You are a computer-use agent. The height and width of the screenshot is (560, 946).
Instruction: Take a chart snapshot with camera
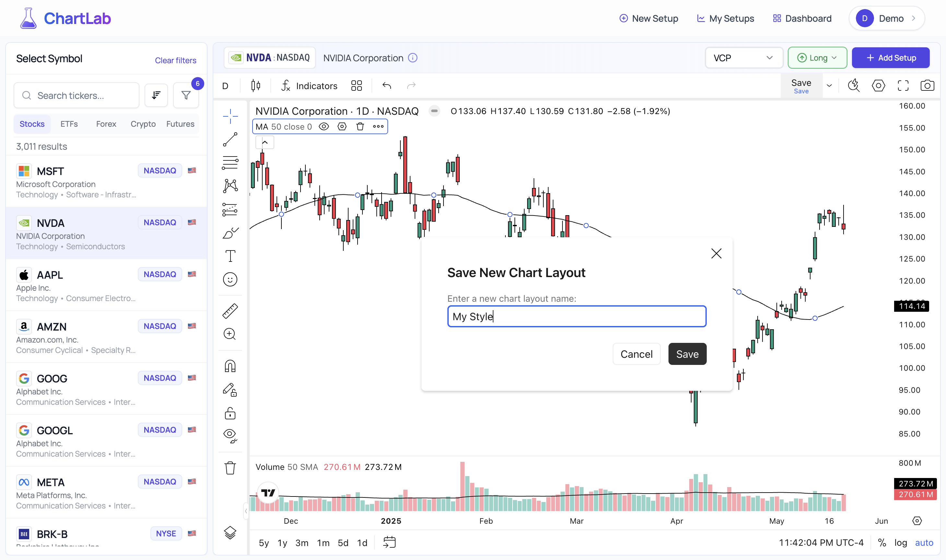point(927,86)
